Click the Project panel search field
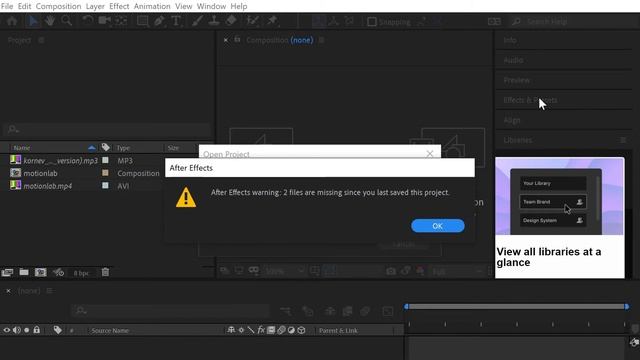This screenshot has width=640, height=360. point(107,129)
